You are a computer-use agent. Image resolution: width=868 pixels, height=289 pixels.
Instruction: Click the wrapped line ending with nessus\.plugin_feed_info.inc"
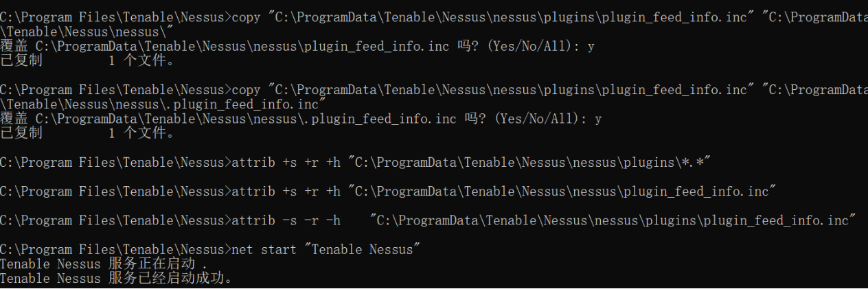tap(163, 104)
